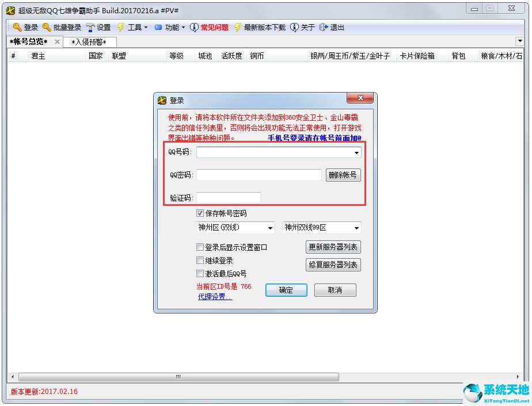Image resolution: width=532 pixels, height=406 pixels.
Task: Click 卡片保险箱 column header
Action: click(x=422, y=56)
